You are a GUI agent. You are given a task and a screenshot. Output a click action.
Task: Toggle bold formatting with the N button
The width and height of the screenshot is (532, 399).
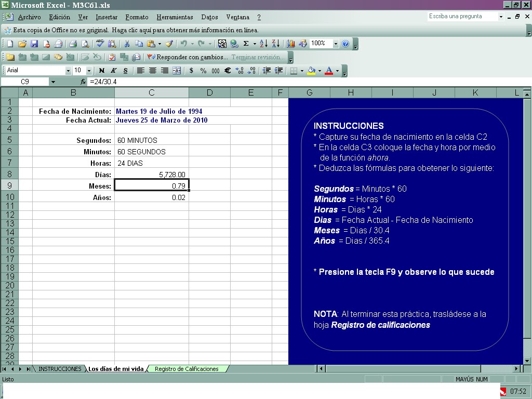(x=102, y=71)
